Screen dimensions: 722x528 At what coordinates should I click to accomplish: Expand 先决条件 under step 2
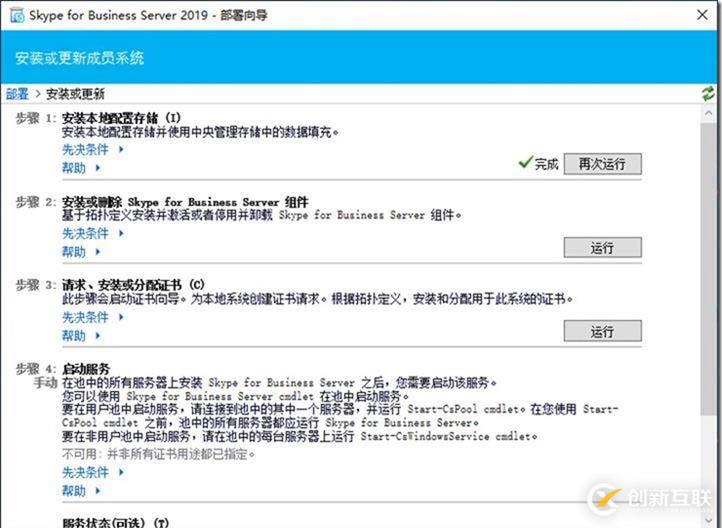(x=93, y=233)
